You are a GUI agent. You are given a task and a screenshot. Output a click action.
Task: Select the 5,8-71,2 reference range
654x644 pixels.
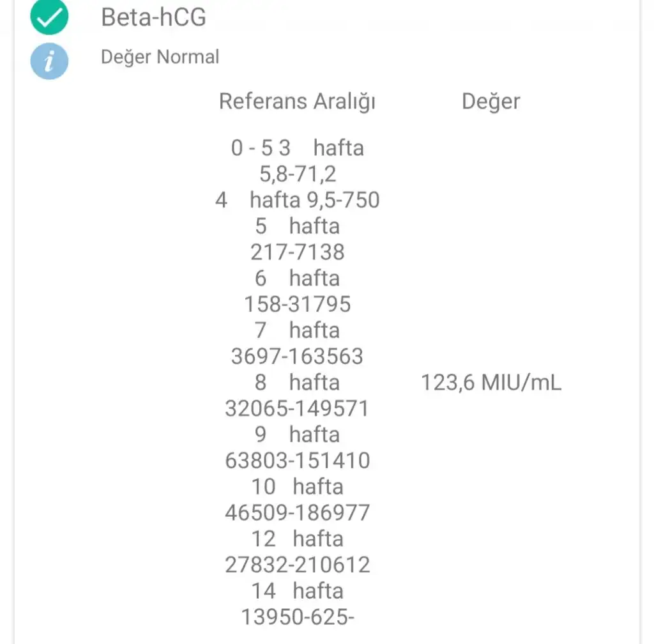coord(298,174)
